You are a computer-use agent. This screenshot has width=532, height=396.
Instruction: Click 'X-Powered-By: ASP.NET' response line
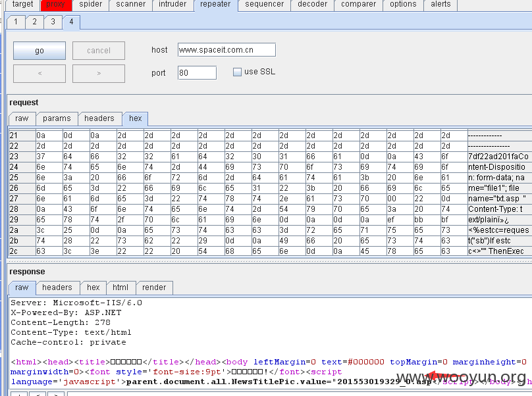point(66,312)
